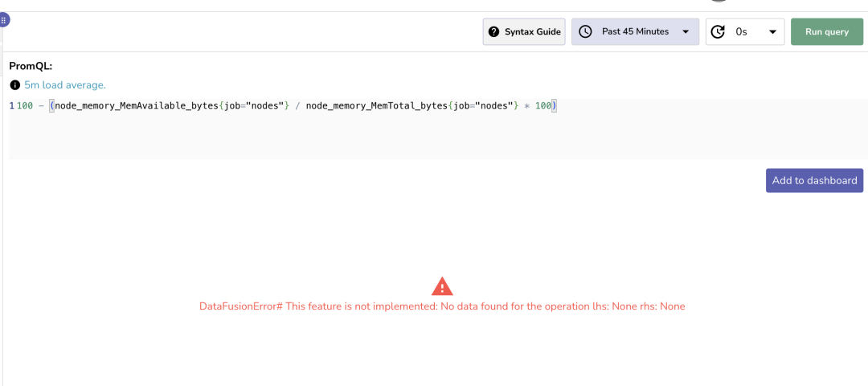Click the 0s refresh interval value
This screenshot has height=386, width=868.
coord(741,31)
